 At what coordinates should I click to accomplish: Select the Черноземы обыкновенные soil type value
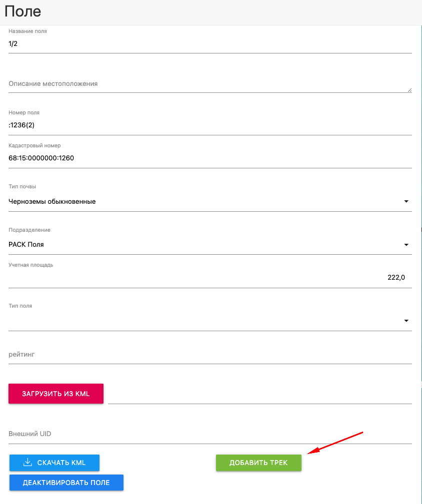(x=52, y=202)
